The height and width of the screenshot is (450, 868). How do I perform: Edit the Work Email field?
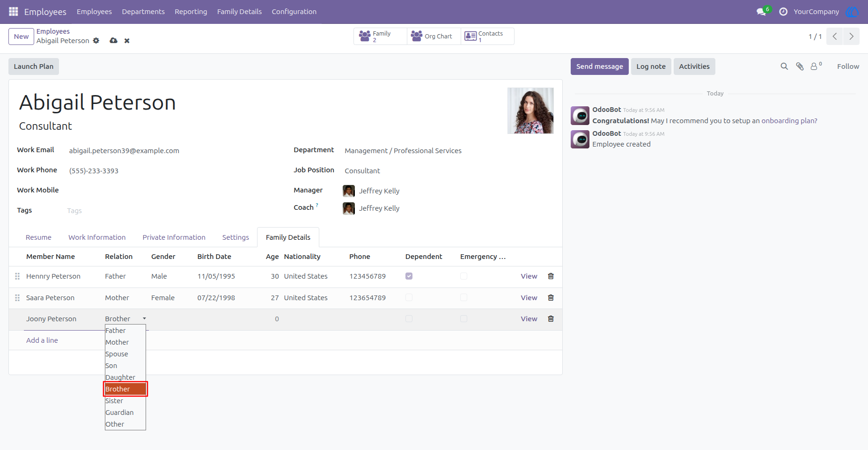171,151
